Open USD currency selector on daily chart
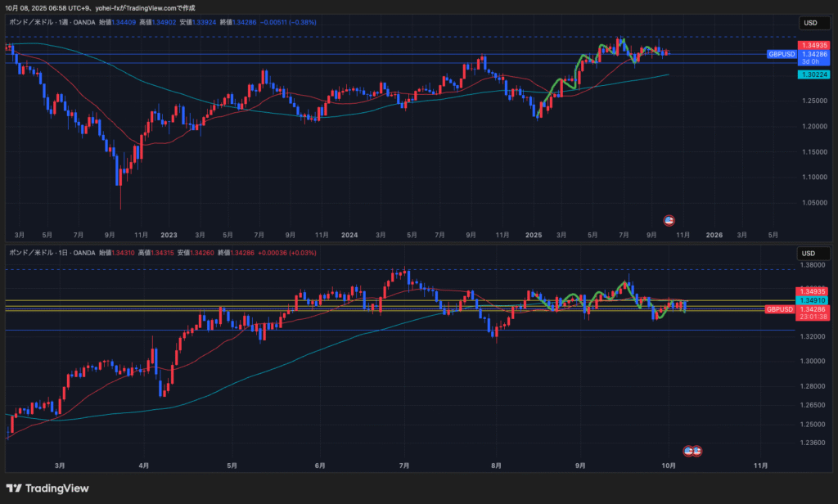Image resolution: width=838 pixels, height=504 pixels. [810, 253]
